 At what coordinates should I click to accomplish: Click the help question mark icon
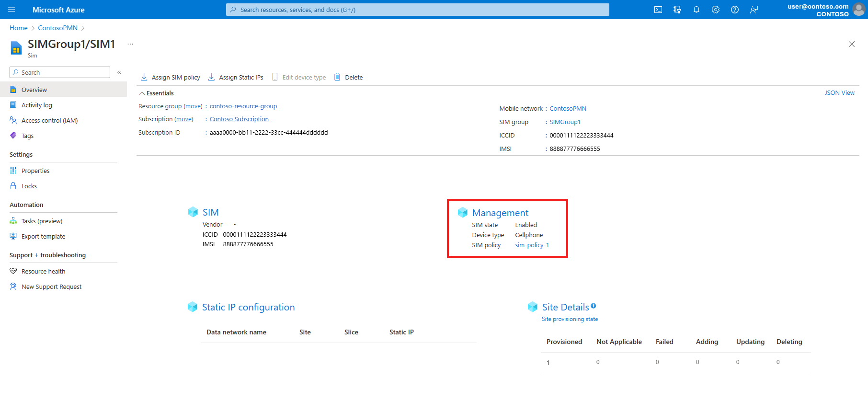[x=735, y=10]
